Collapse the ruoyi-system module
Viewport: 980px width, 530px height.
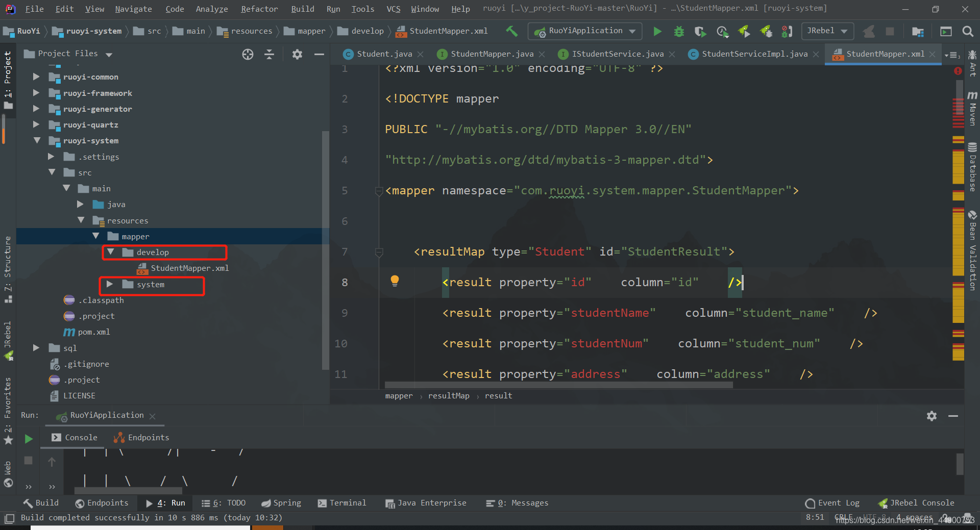[37, 140]
